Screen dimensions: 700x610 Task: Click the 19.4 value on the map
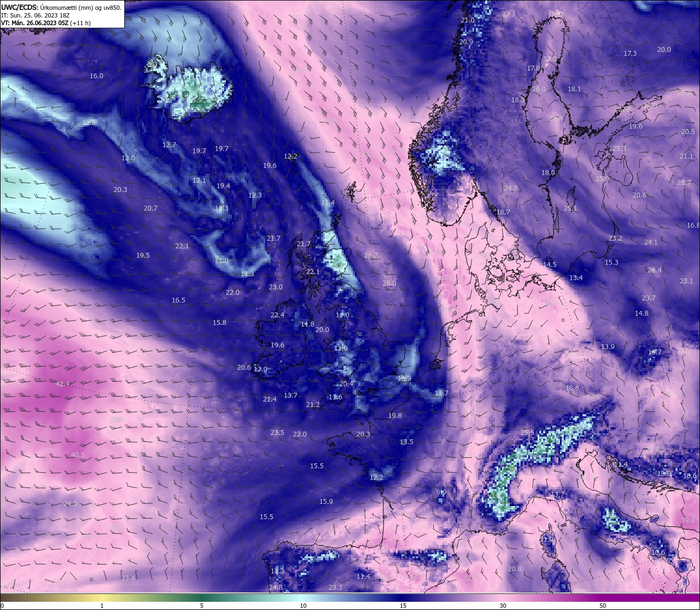(x=223, y=186)
